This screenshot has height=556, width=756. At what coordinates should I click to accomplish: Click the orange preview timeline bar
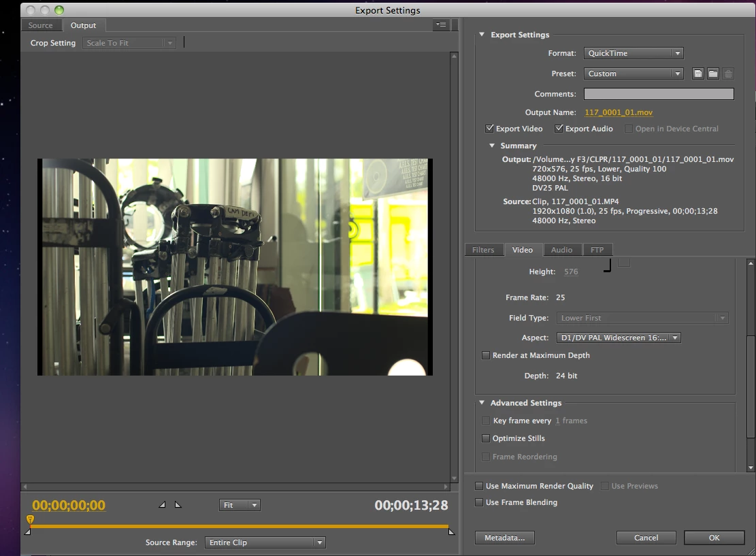click(x=239, y=526)
